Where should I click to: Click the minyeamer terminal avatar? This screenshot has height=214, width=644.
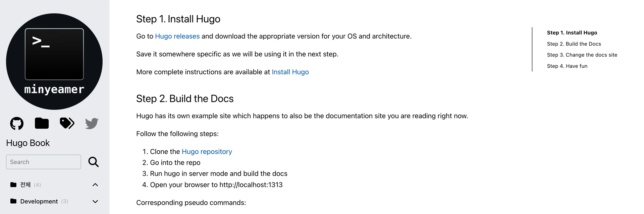point(54,62)
